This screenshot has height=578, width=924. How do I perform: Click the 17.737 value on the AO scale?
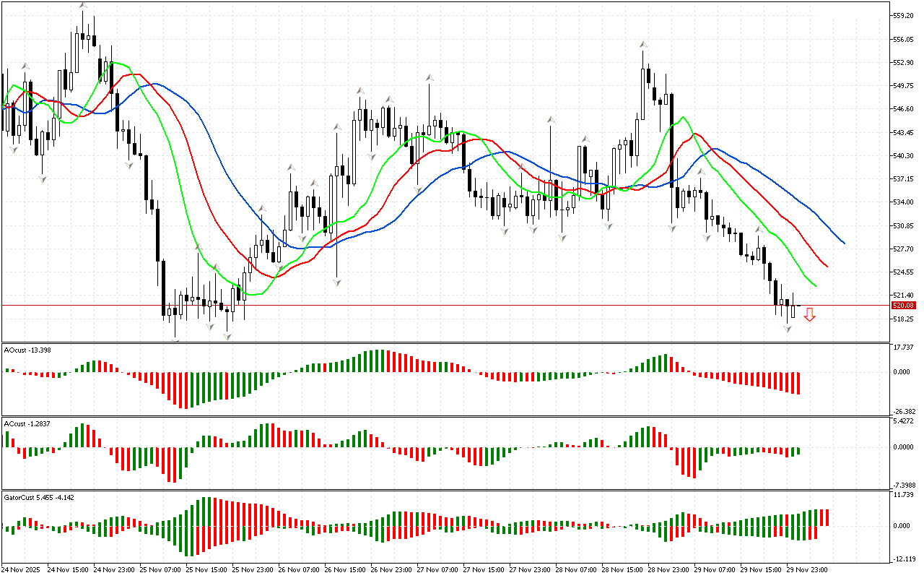[x=903, y=348]
